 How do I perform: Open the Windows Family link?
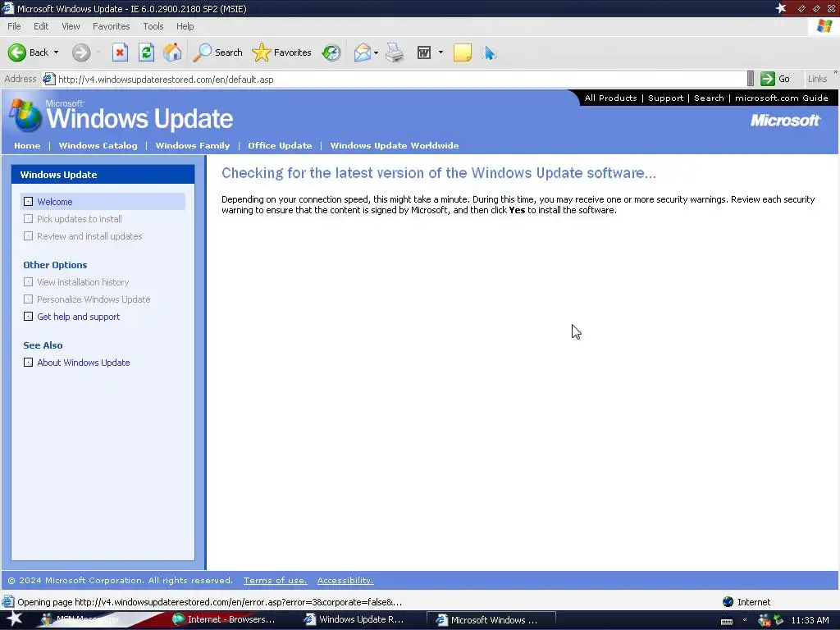tap(192, 145)
